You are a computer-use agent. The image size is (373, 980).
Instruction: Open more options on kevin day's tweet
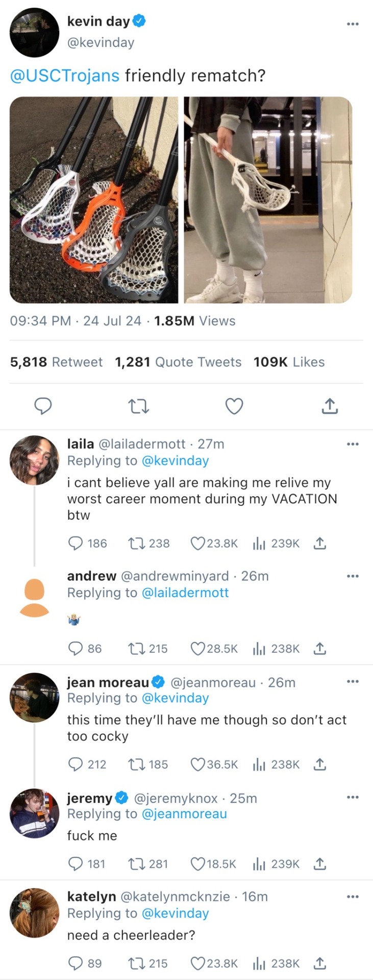353,24
